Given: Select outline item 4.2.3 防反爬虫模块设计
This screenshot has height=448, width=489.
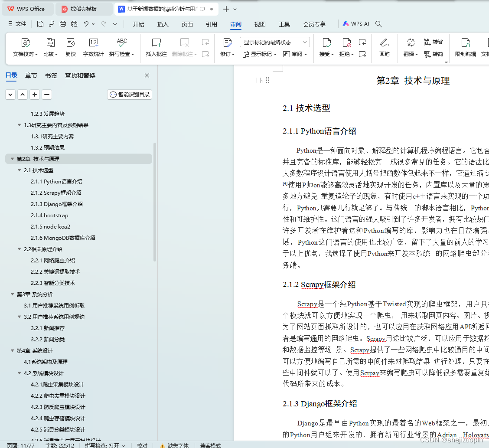Looking at the screenshot, I should (x=58, y=407).
